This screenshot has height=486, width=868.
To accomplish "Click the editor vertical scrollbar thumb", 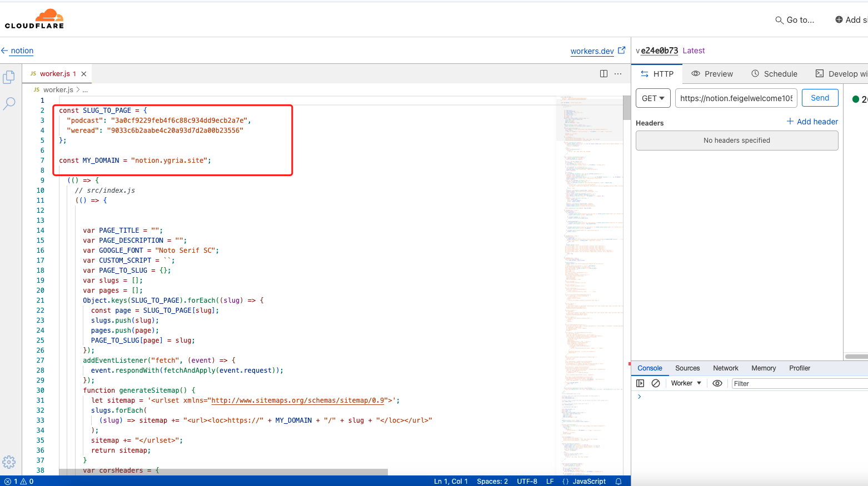I will pos(627,107).
